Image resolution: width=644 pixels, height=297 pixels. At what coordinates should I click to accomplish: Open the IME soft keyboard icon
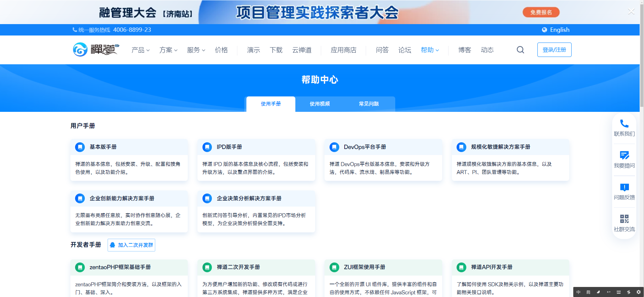point(619,292)
